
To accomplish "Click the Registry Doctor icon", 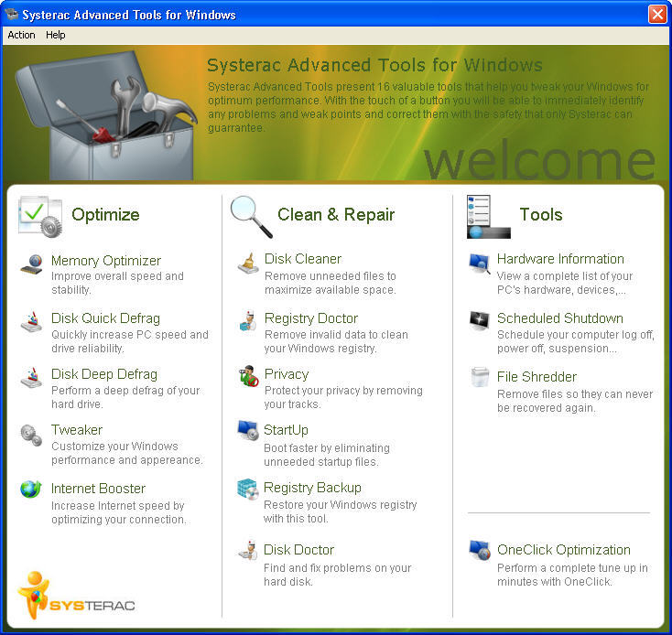I will 248,320.
